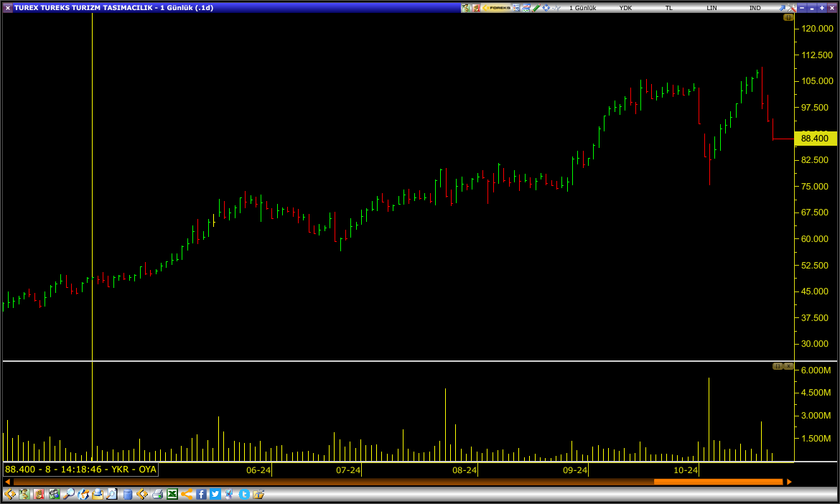This screenshot has width=840, height=504.
Task: Toggle the TL currency option
Action: 669,7
